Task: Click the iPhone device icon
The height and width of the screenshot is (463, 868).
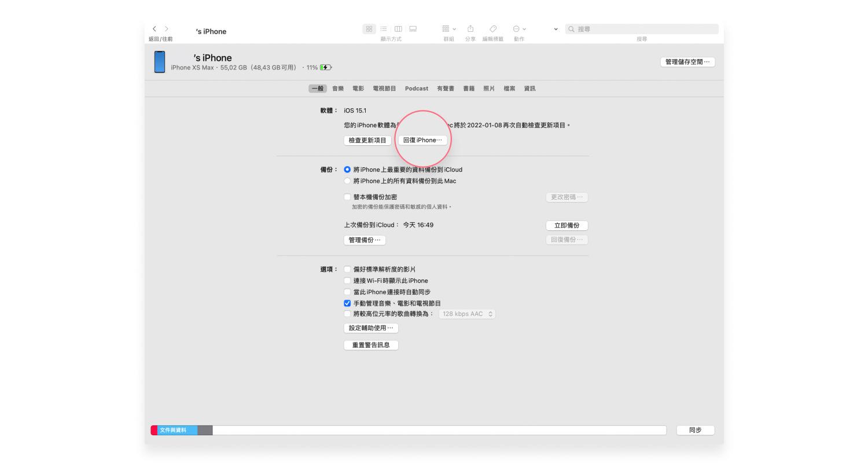Action: tap(160, 62)
